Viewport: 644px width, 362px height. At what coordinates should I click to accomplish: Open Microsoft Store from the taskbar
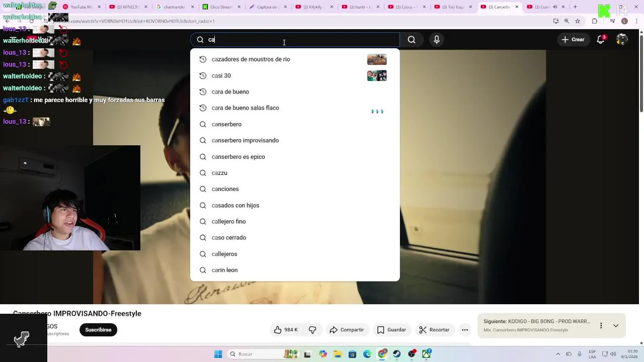point(352,354)
